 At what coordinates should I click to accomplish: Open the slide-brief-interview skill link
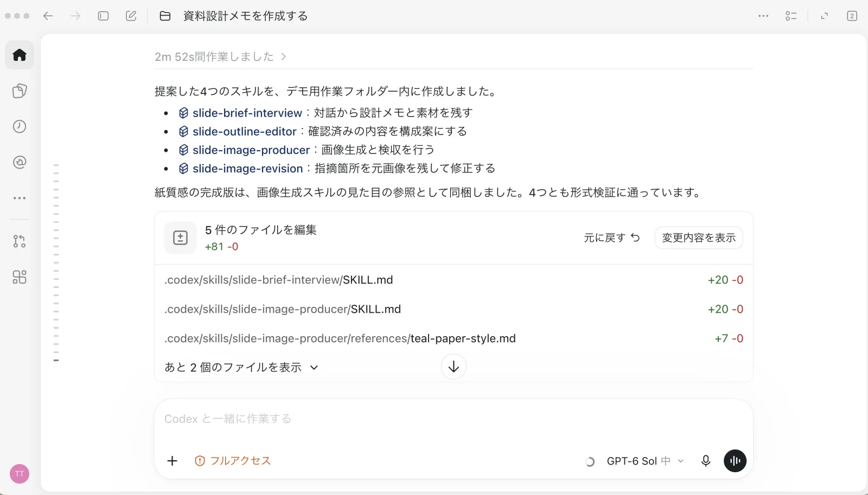coord(247,113)
